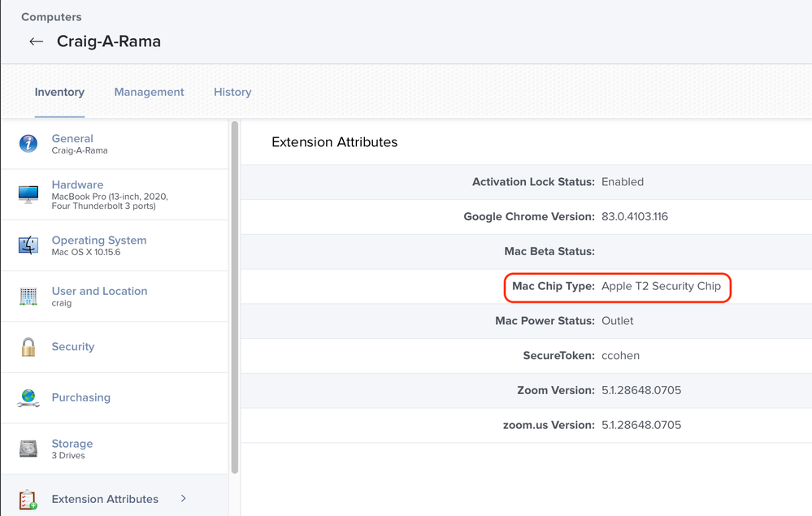Click the Mac OS X 10.15.6 subtitle
The width and height of the screenshot is (812, 516).
(x=86, y=252)
